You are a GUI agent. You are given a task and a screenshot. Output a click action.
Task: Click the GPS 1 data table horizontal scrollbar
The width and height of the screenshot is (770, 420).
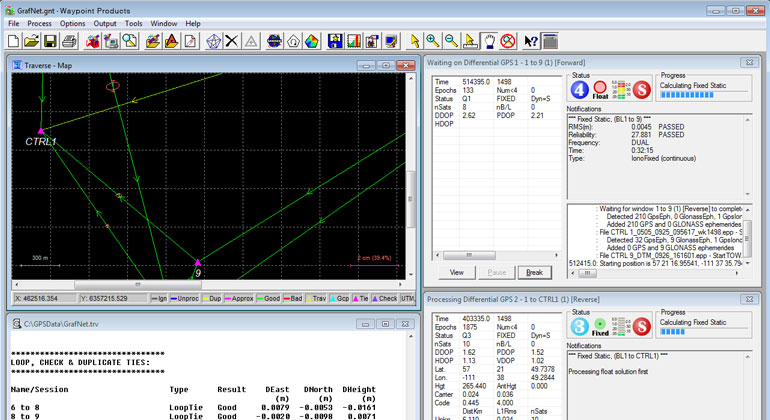click(x=496, y=255)
